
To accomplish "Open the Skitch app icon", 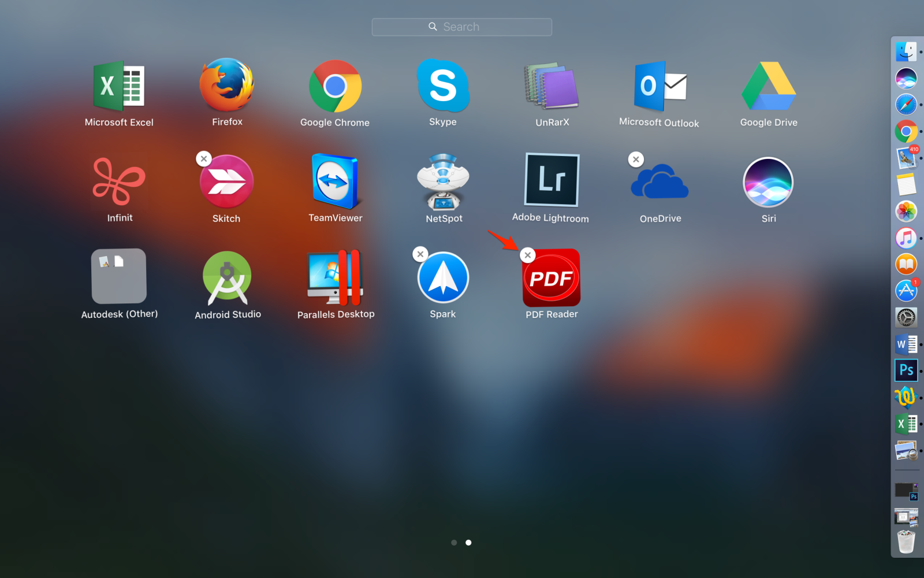I will click(226, 181).
